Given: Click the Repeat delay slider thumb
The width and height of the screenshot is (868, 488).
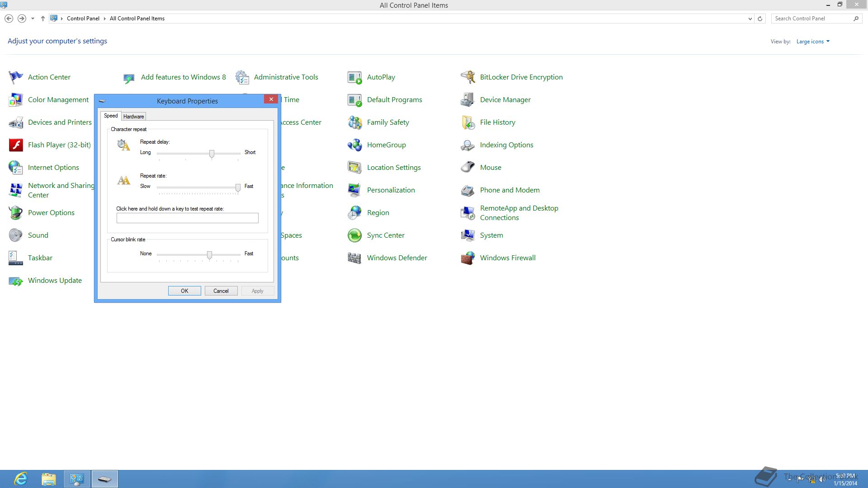Looking at the screenshot, I should click(x=212, y=154).
